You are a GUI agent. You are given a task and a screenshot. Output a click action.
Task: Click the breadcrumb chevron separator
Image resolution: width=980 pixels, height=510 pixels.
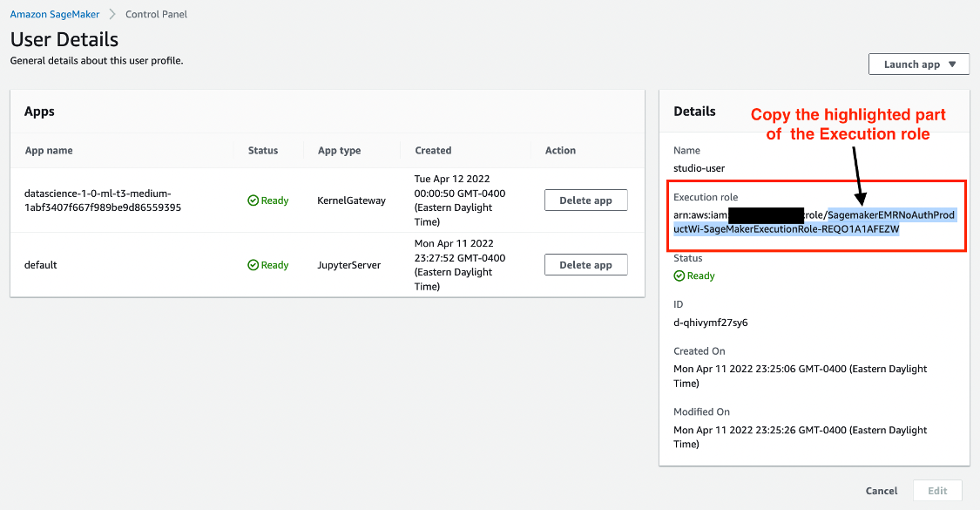tap(112, 15)
